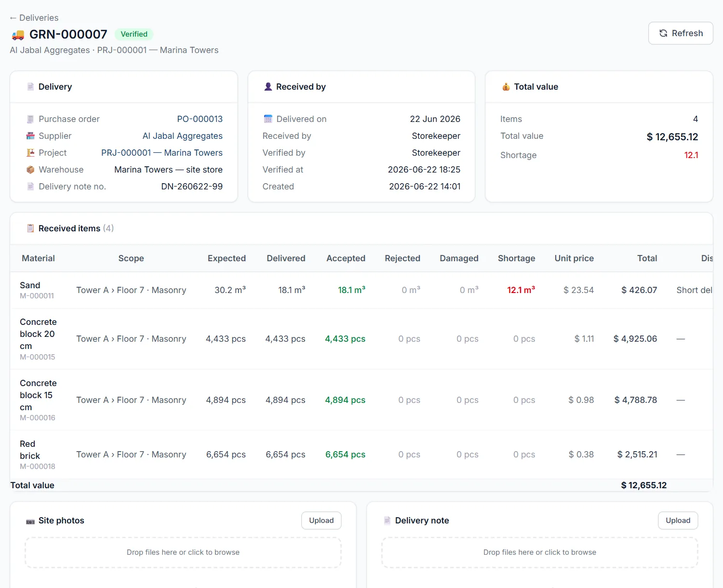Select the Red brick M-000018 row
This screenshot has height=588, width=723.
[361, 454]
